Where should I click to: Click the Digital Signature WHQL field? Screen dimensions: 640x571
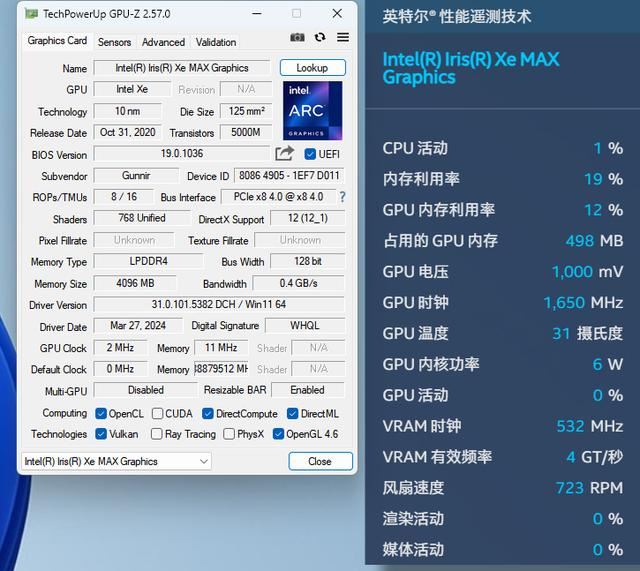click(304, 325)
